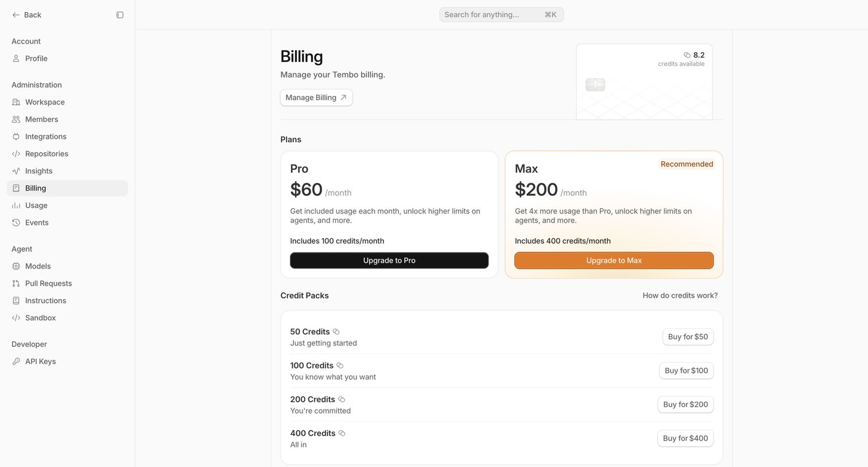Click the Workspace building icon
This screenshot has height=467, width=868.
(16, 102)
